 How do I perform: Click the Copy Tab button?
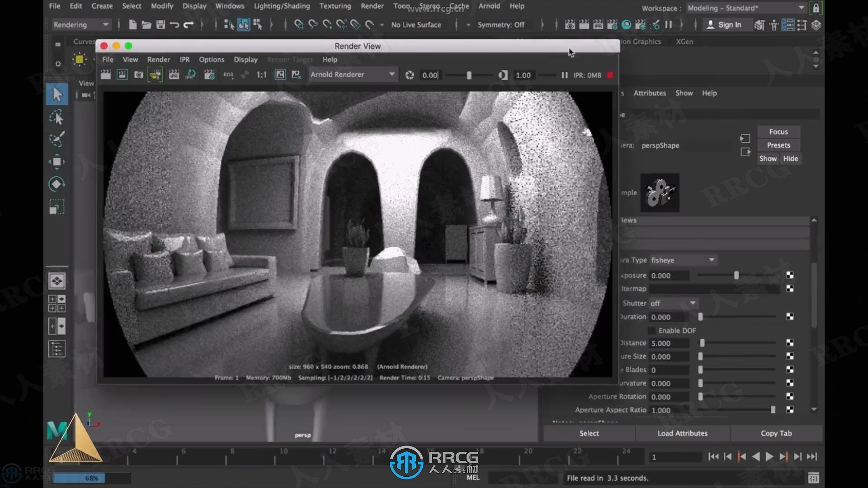pyautogui.click(x=776, y=433)
